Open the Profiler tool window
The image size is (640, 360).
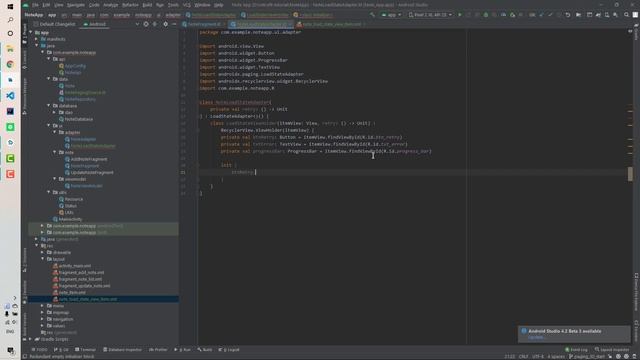point(158,350)
